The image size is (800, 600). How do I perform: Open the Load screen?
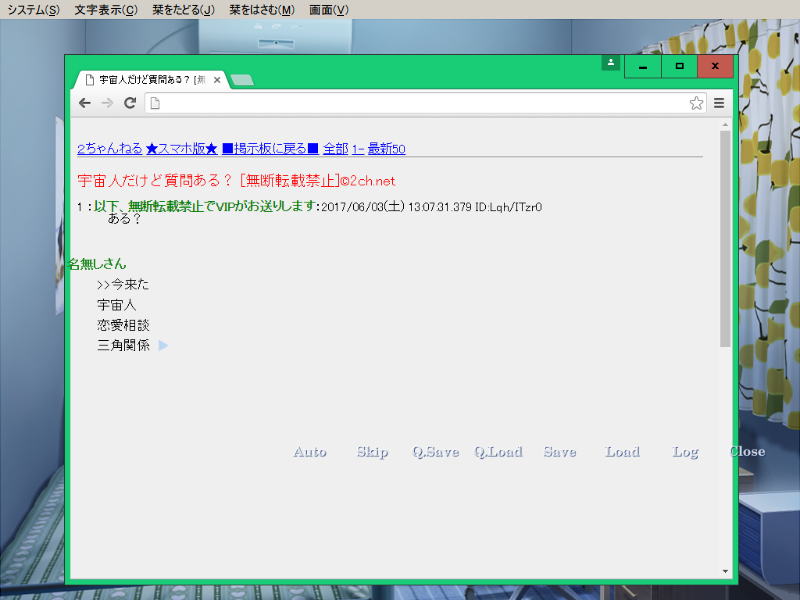pyautogui.click(x=622, y=452)
